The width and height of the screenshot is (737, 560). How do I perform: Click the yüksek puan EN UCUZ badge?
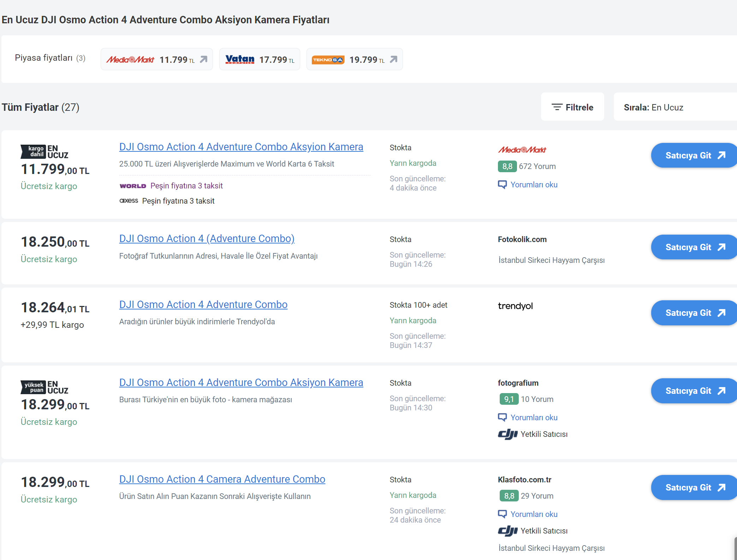pos(44,387)
